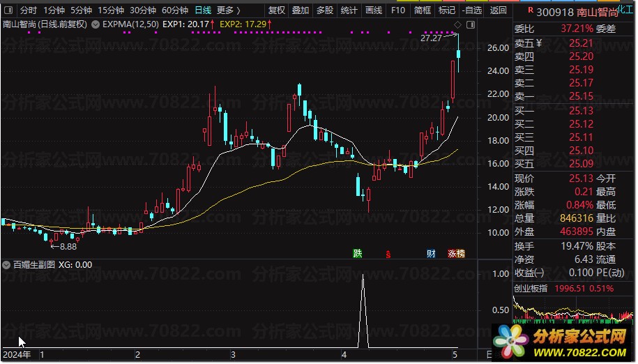This screenshot has width=638, height=364.
Task: Click the 创业板指 index row
Action: point(574,289)
